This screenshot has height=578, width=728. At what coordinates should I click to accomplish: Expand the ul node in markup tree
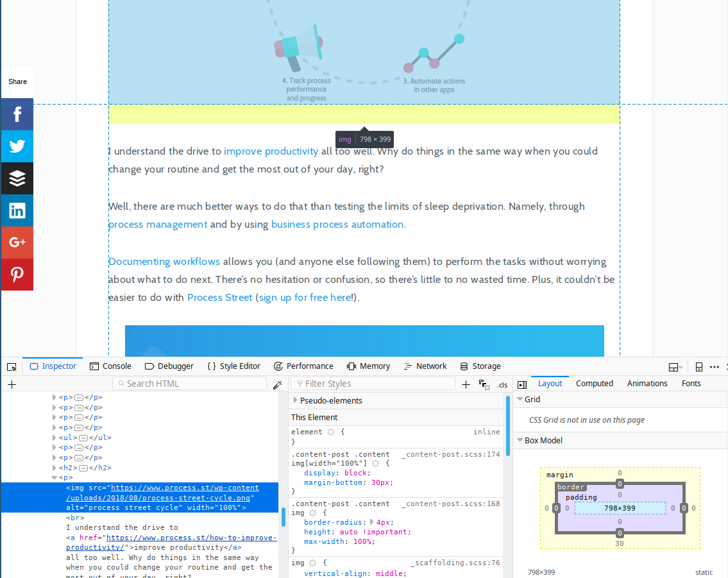(x=54, y=438)
